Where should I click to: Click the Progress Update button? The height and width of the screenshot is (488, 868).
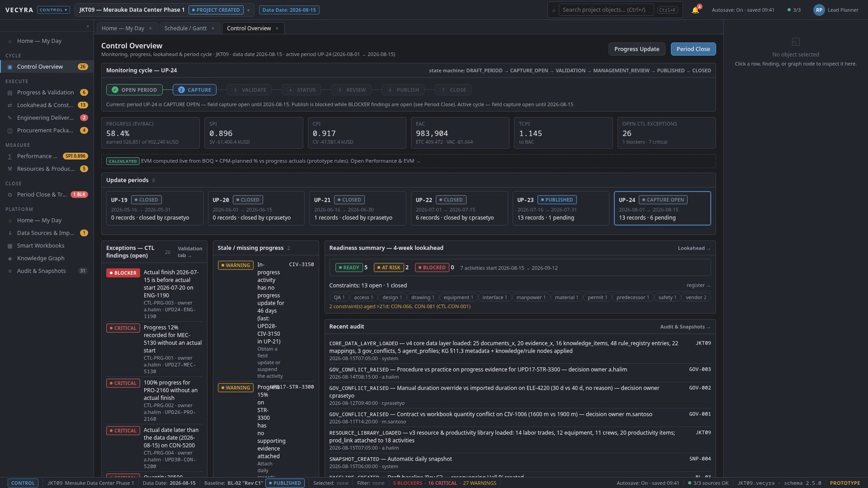(637, 49)
